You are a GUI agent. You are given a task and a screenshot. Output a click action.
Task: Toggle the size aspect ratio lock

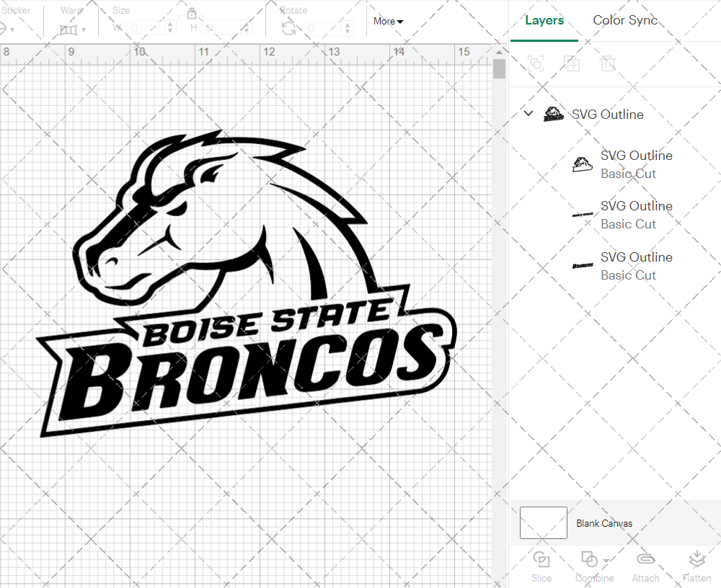(192, 14)
